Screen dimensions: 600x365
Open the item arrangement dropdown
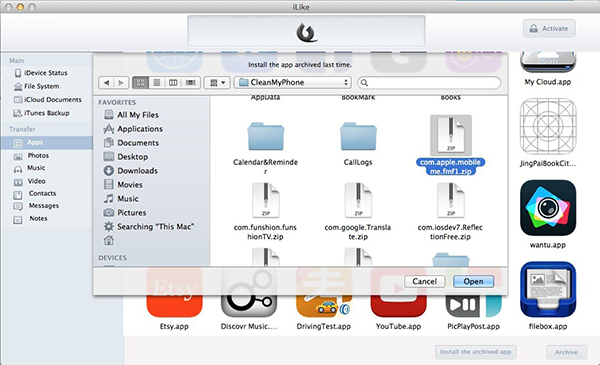click(217, 83)
